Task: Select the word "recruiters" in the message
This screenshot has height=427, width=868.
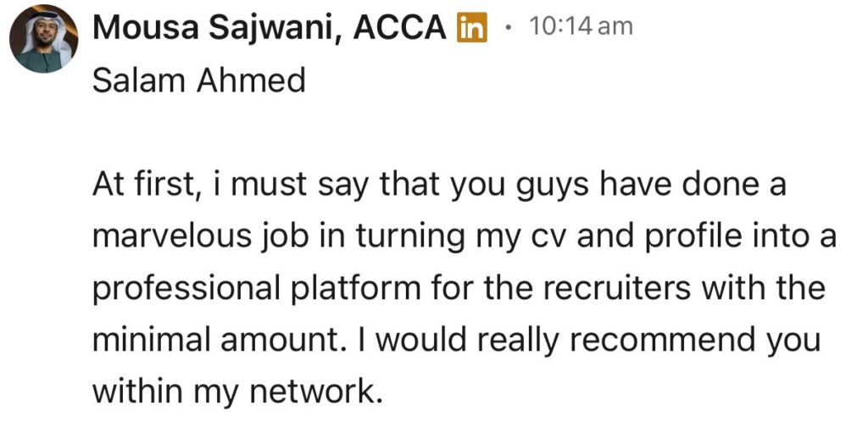Action: click(x=611, y=289)
